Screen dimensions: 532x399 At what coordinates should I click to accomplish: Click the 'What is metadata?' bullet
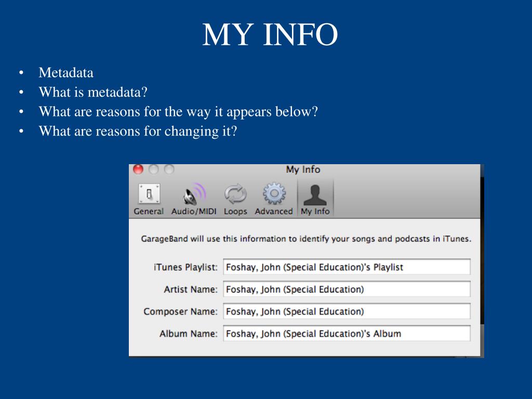[93, 92]
